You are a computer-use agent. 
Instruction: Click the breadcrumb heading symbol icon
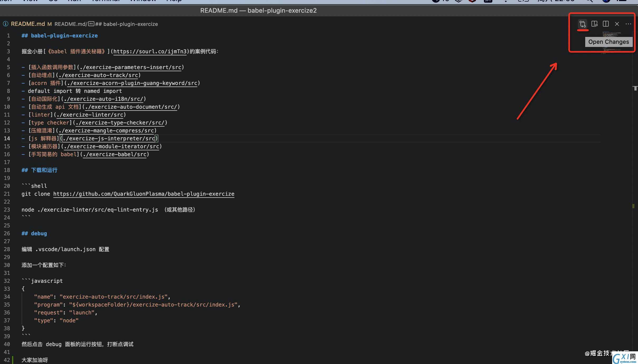pyautogui.click(x=91, y=24)
